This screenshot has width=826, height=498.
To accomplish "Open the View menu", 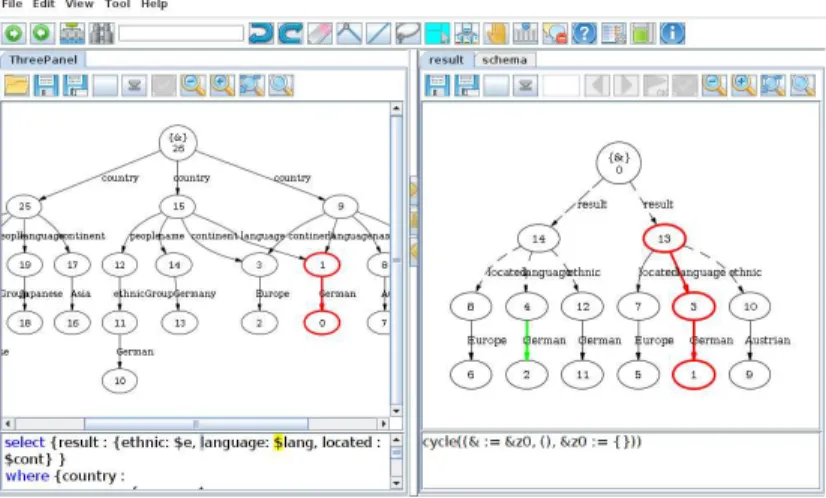I will click(x=80, y=4).
